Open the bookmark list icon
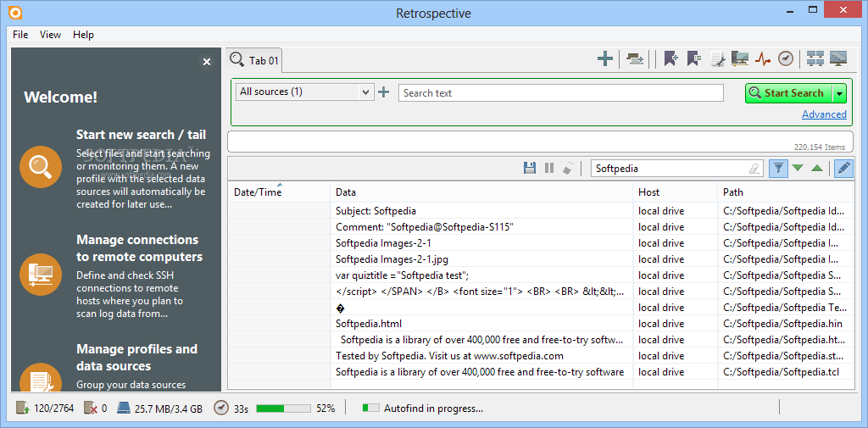 [694, 58]
